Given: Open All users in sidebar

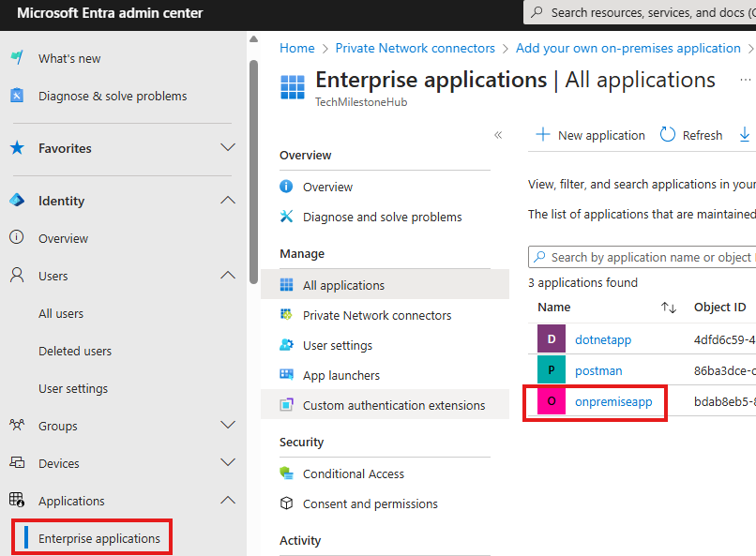Looking at the screenshot, I should point(61,314).
